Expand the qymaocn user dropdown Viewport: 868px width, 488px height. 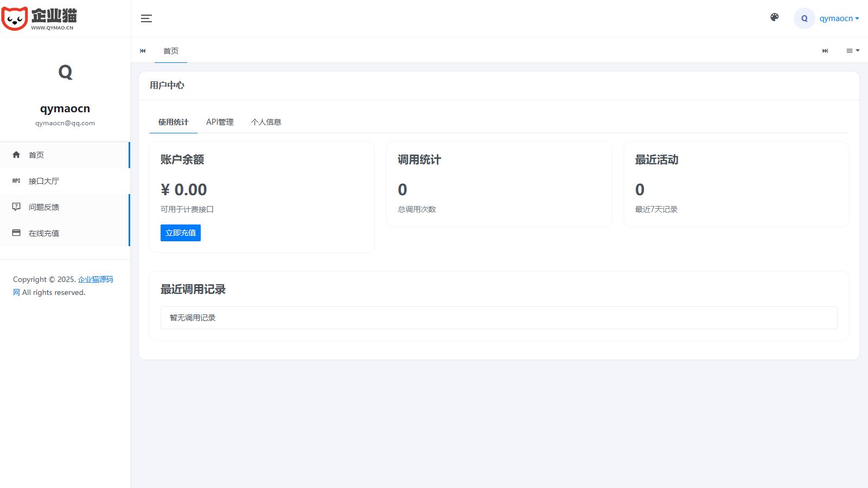point(839,18)
